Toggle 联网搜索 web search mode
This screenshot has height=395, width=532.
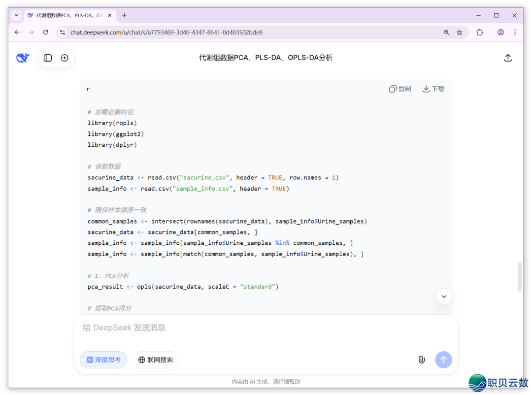coord(156,360)
